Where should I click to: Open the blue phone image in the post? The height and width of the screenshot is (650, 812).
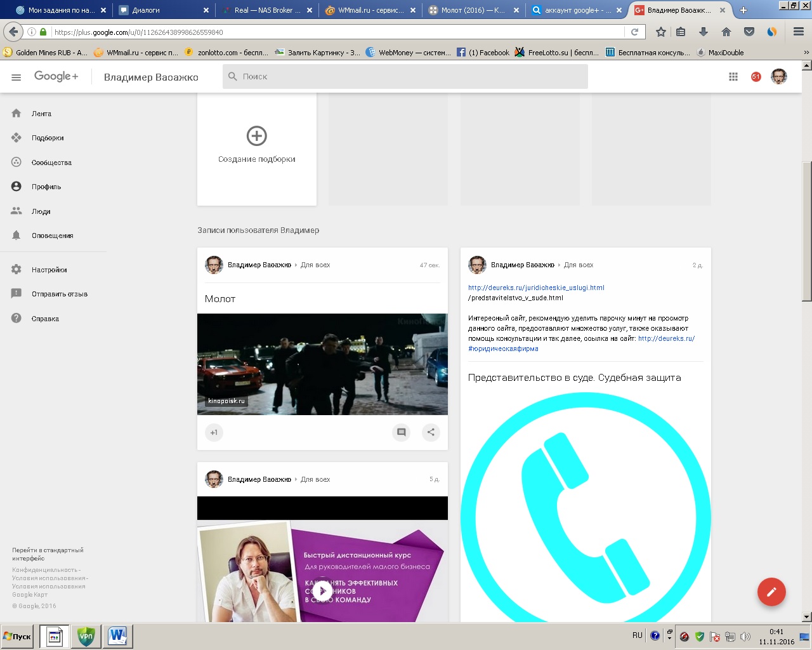pyautogui.click(x=586, y=506)
